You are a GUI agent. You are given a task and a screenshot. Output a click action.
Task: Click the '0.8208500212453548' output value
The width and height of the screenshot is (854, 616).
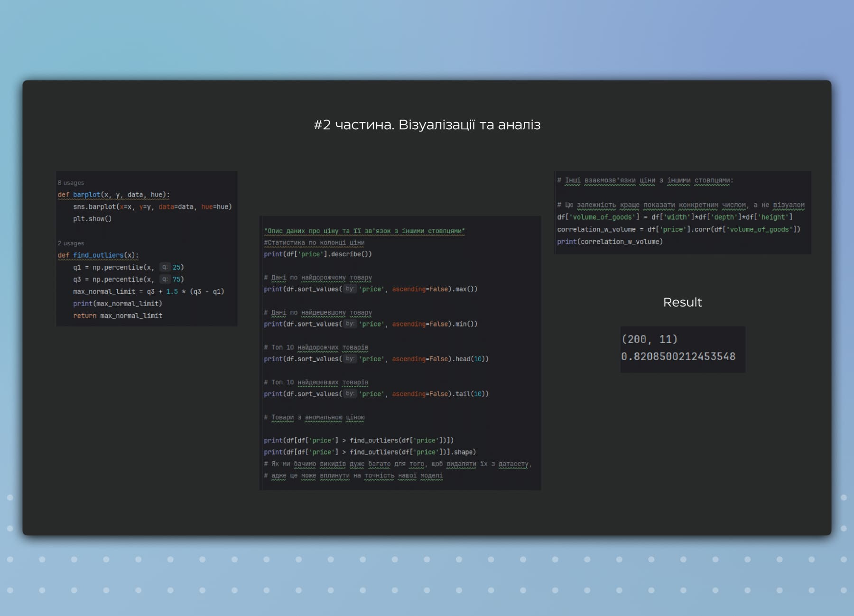(678, 356)
